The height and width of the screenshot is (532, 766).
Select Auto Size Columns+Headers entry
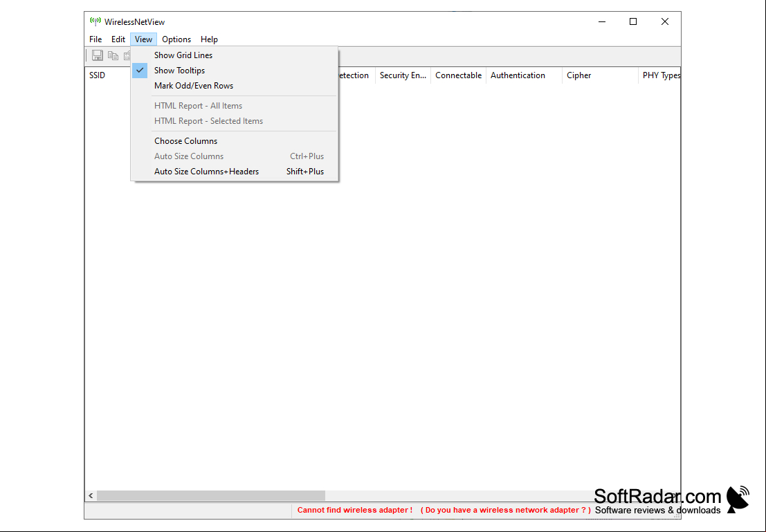(235, 172)
